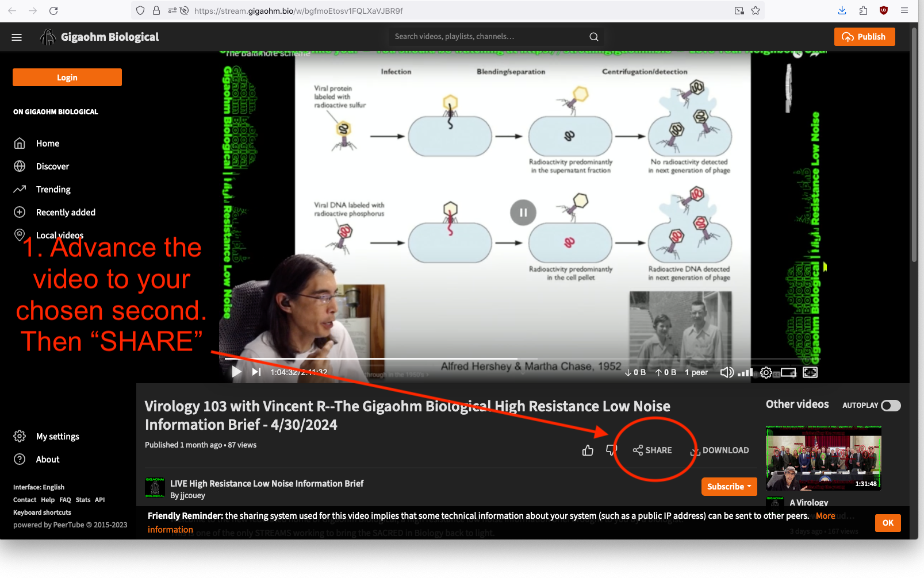
Task: Click the My settings gear icon
Action: click(x=20, y=436)
